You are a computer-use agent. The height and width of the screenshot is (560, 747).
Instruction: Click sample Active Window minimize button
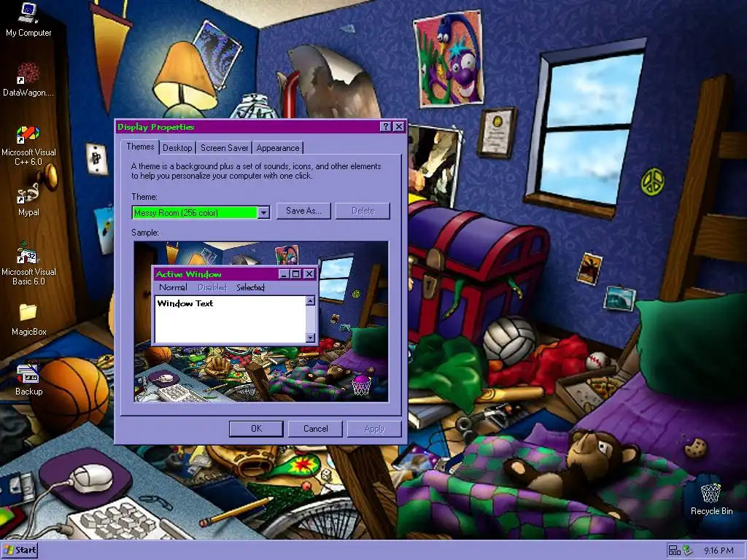coord(284,274)
